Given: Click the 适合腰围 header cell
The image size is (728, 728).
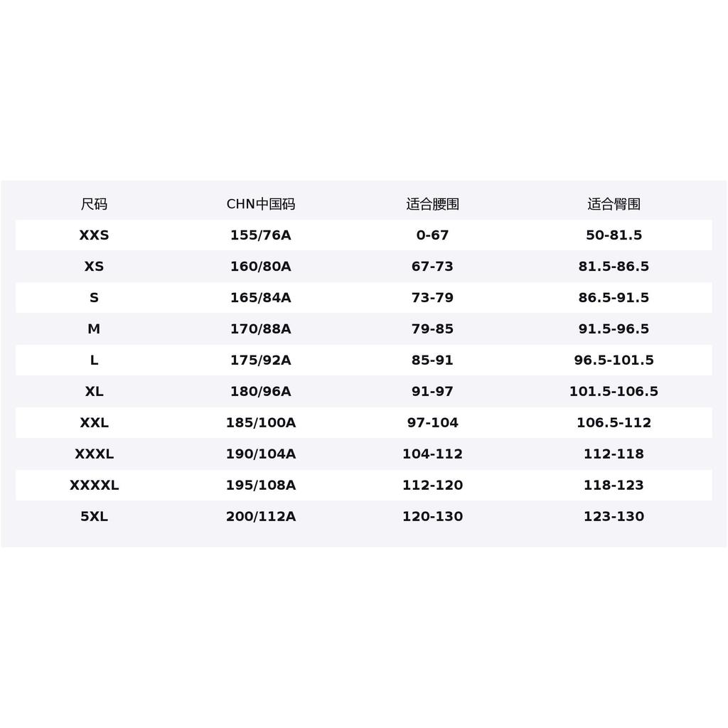Looking at the screenshot, I should coord(432,204).
